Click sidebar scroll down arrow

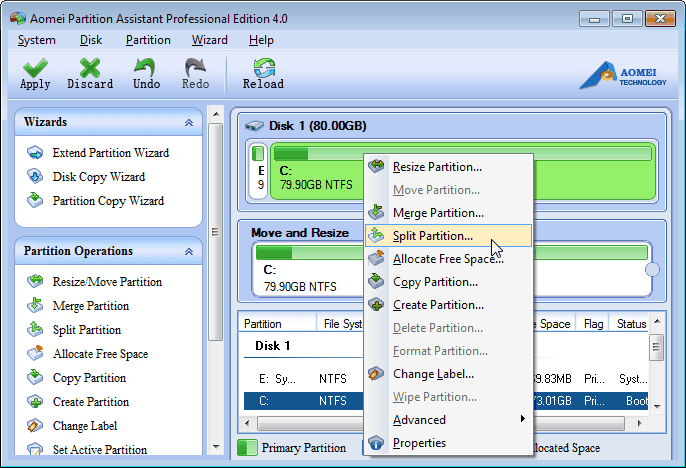pos(216,447)
